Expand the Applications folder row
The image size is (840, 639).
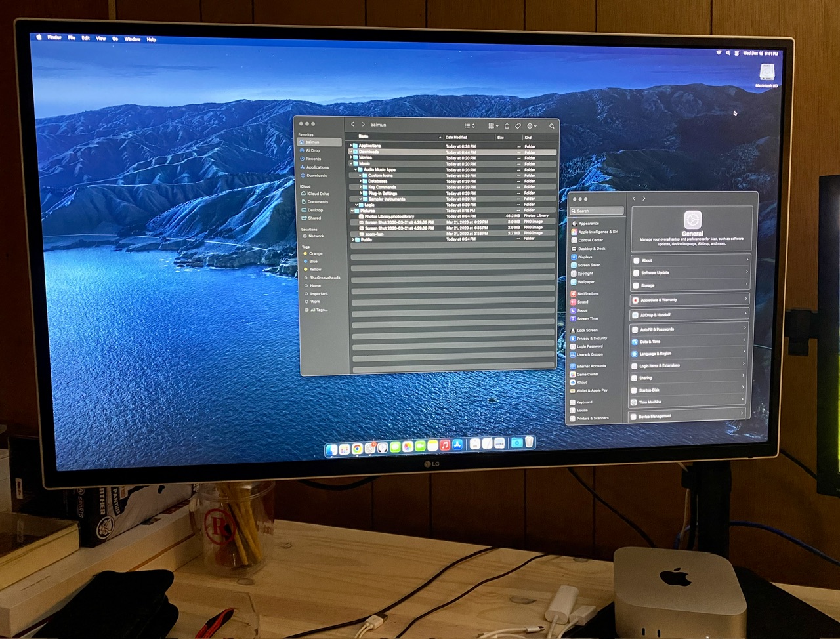pos(351,146)
